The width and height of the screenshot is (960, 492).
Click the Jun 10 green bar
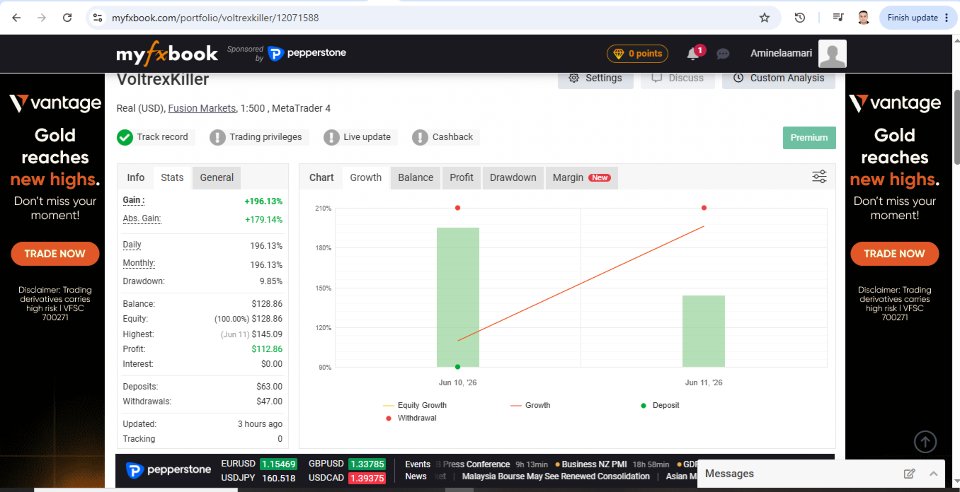pyautogui.click(x=458, y=297)
